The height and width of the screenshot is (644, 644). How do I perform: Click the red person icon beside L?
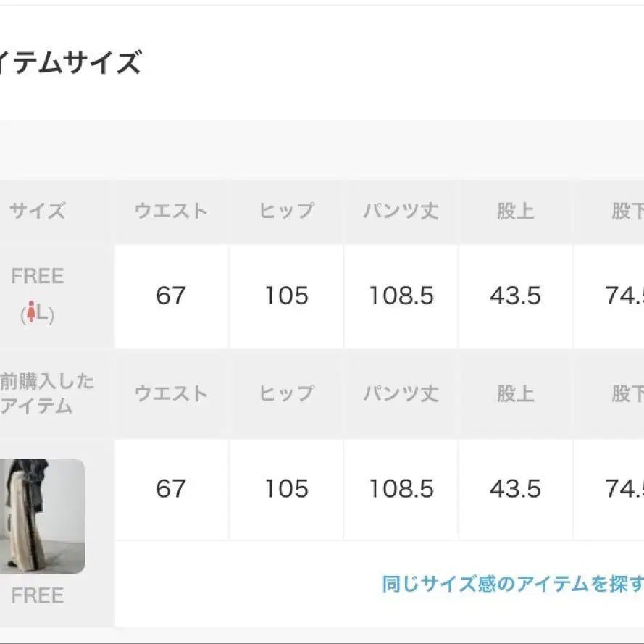[x=31, y=311]
